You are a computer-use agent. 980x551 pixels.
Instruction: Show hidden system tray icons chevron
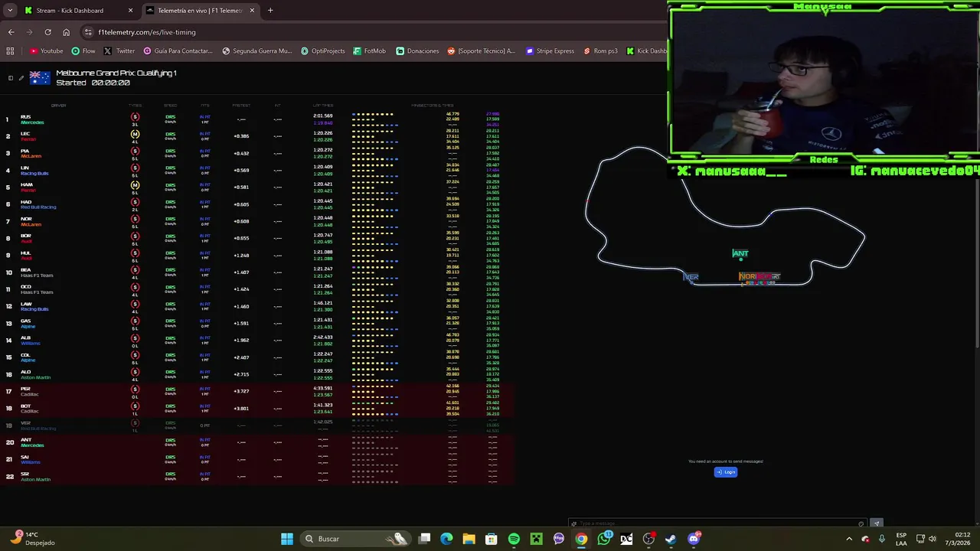pos(849,539)
